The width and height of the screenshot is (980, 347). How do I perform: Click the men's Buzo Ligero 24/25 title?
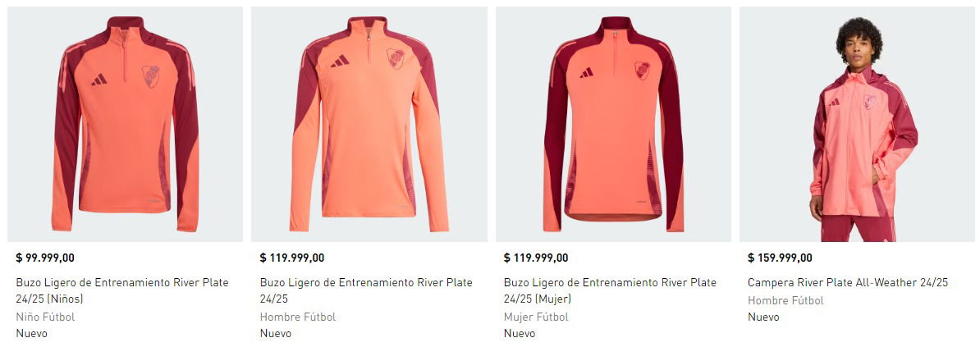[x=366, y=290]
